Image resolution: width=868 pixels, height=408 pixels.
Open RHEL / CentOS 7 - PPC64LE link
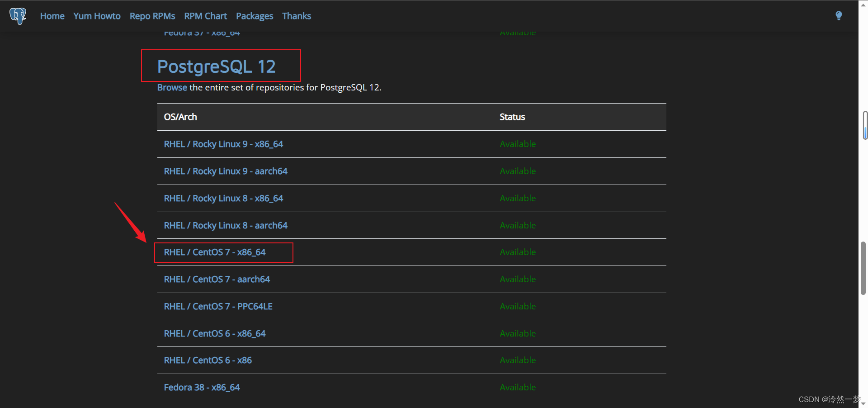(x=218, y=306)
